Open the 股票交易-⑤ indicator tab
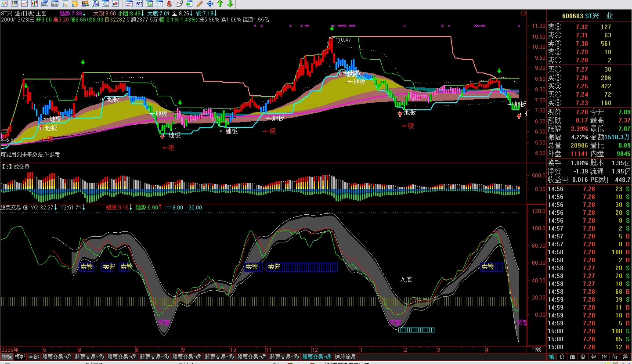632x364 pixels. [187, 357]
